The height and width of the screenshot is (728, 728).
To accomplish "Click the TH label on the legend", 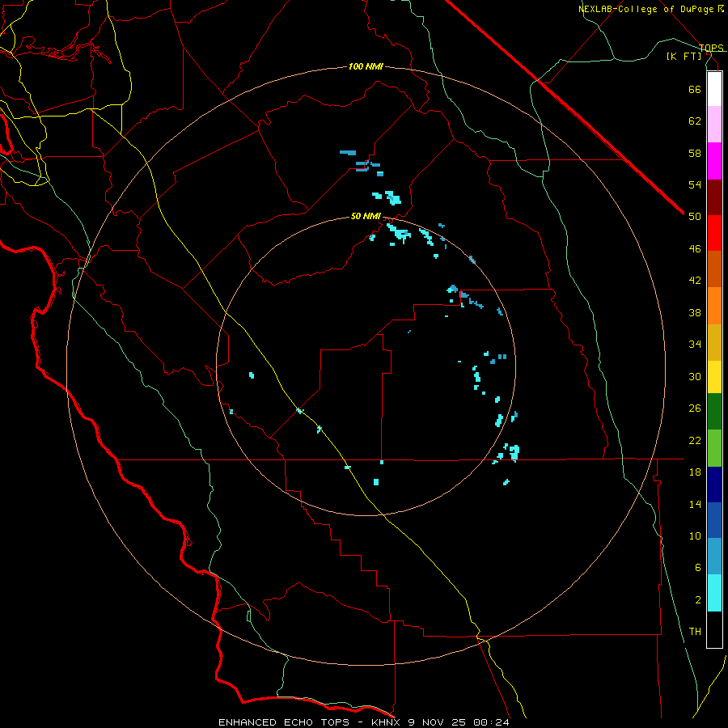I will [695, 632].
